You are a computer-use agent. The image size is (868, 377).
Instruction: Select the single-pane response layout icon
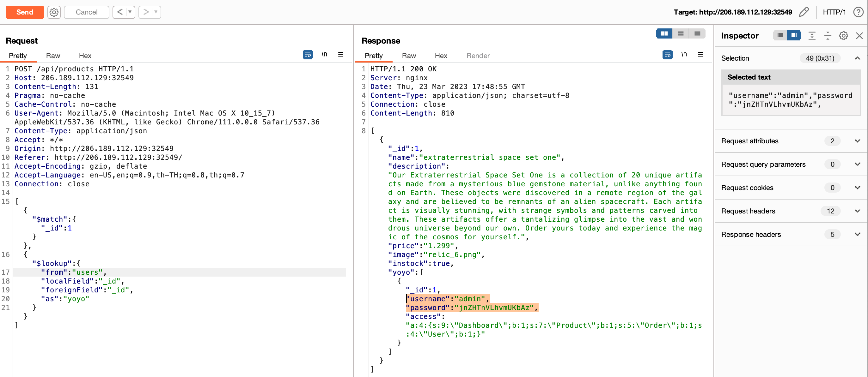697,34
